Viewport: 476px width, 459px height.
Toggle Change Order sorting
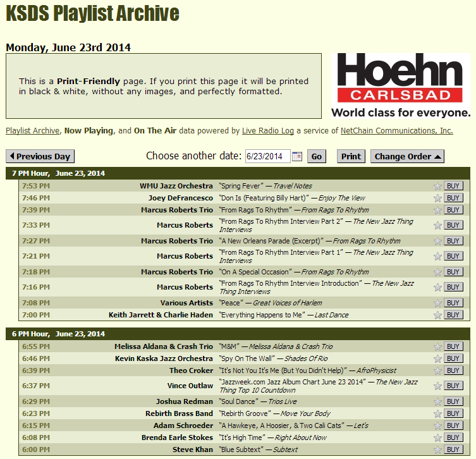pos(407,156)
